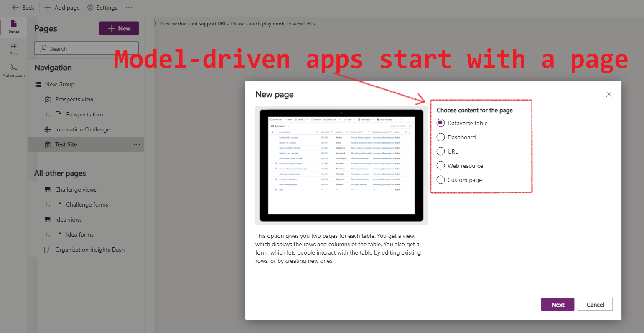Select the URL radio option
This screenshot has height=333, width=644.
pos(440,151)
